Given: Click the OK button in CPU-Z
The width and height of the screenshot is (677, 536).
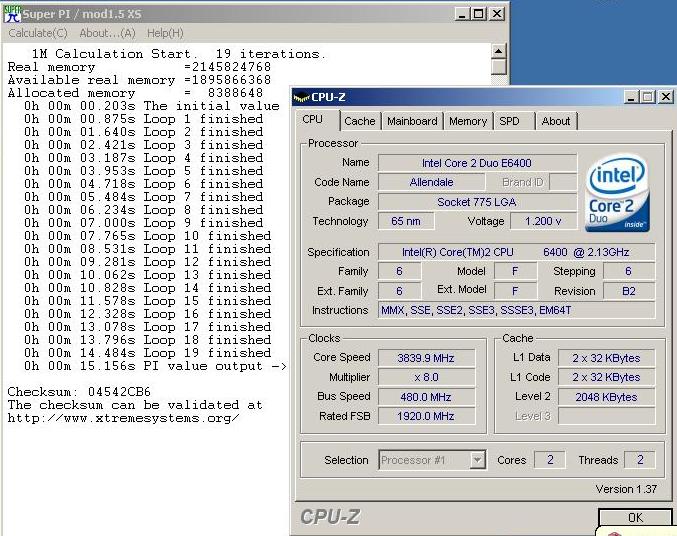Looking at the screenshot, I should click(635, 517).
